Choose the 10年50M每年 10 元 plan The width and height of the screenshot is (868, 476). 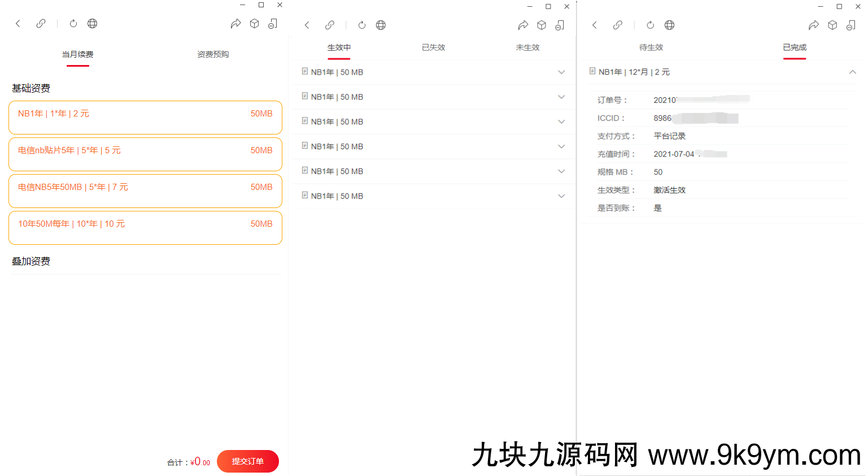[145, 228]
